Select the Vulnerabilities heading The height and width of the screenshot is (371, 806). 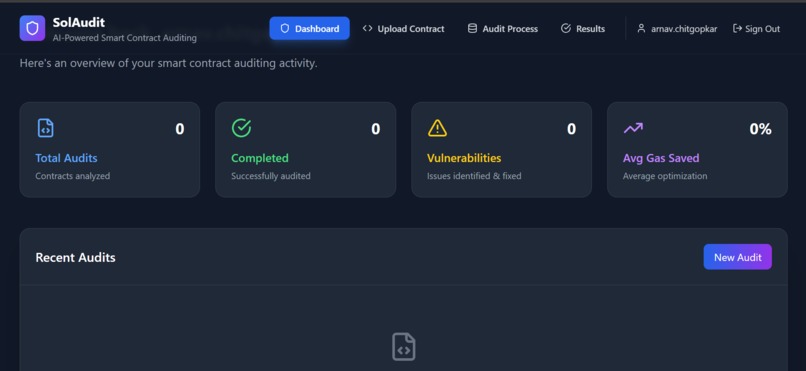(464, 158)
